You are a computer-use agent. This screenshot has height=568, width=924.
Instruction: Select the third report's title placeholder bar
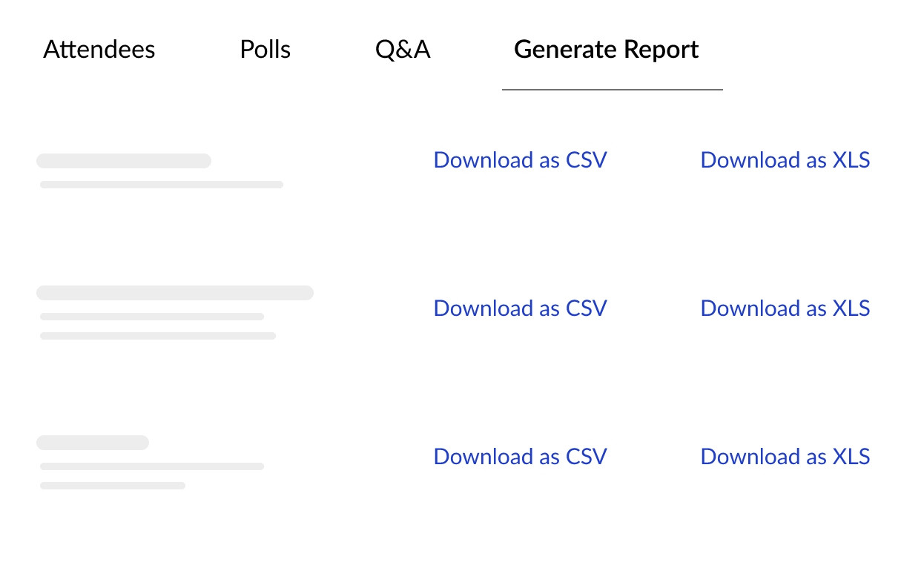click(93, 443)
